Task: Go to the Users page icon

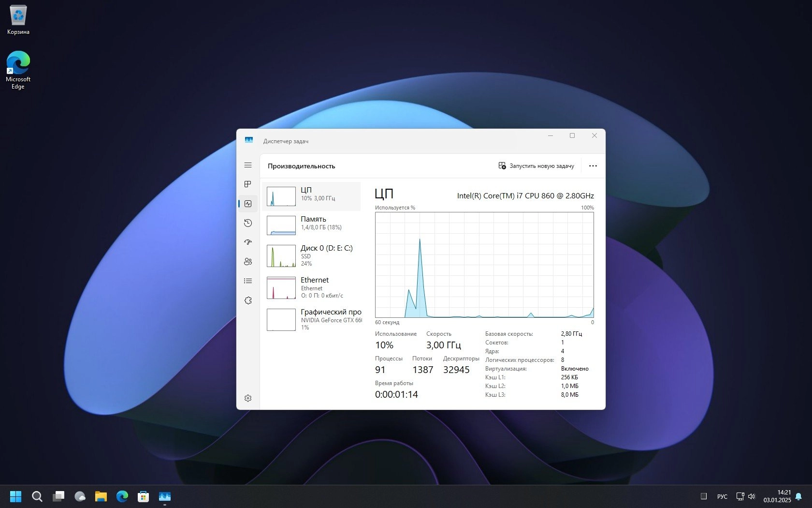Action: pos(248,262)
